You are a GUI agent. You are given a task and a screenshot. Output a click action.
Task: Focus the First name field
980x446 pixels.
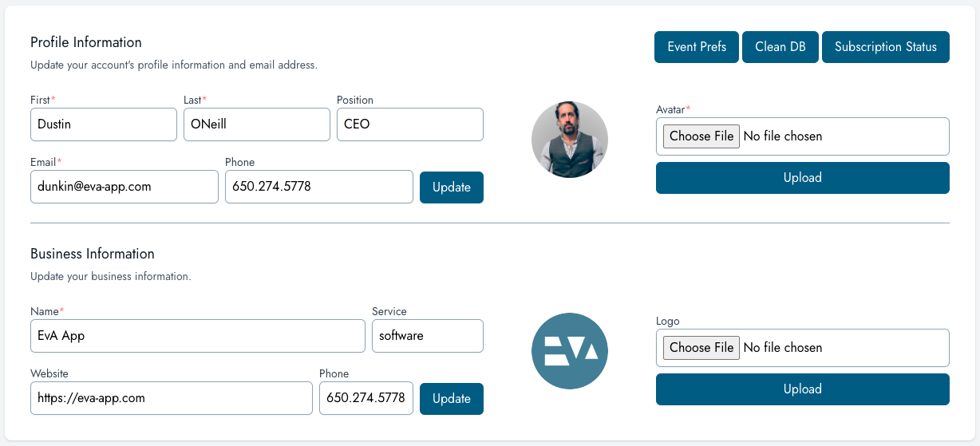coord(104,124)
